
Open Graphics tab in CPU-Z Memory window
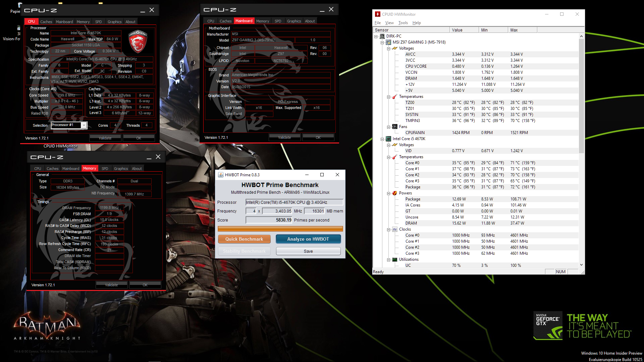tap(121, 169)
